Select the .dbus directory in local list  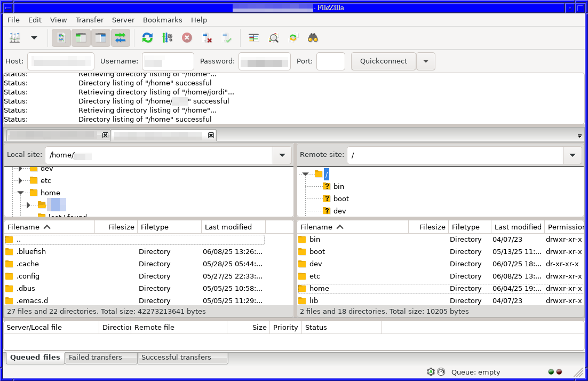(x=135, y=288)
